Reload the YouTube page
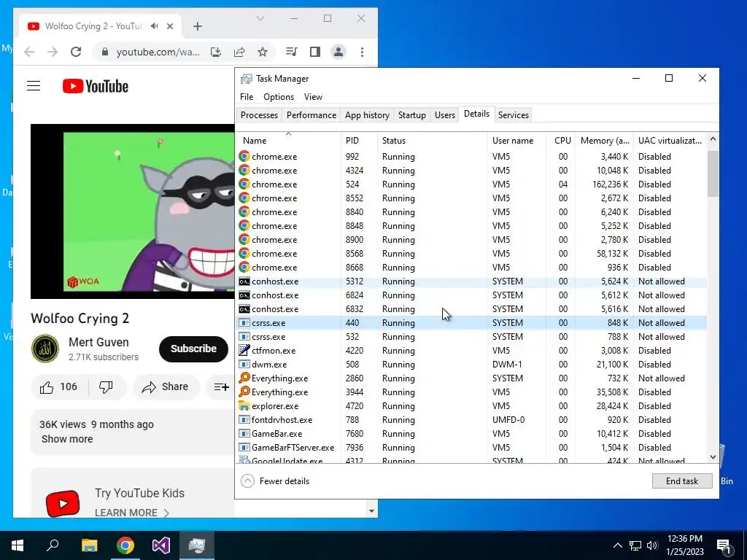The height and width of the screenshot is (560, 747). pos(76,52)
